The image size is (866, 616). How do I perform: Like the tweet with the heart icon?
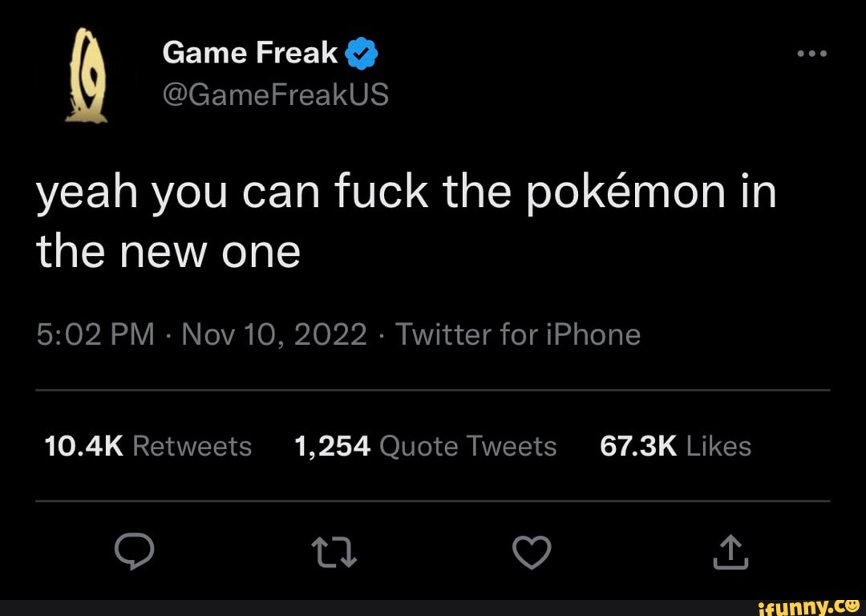click(x=533, y=553)
